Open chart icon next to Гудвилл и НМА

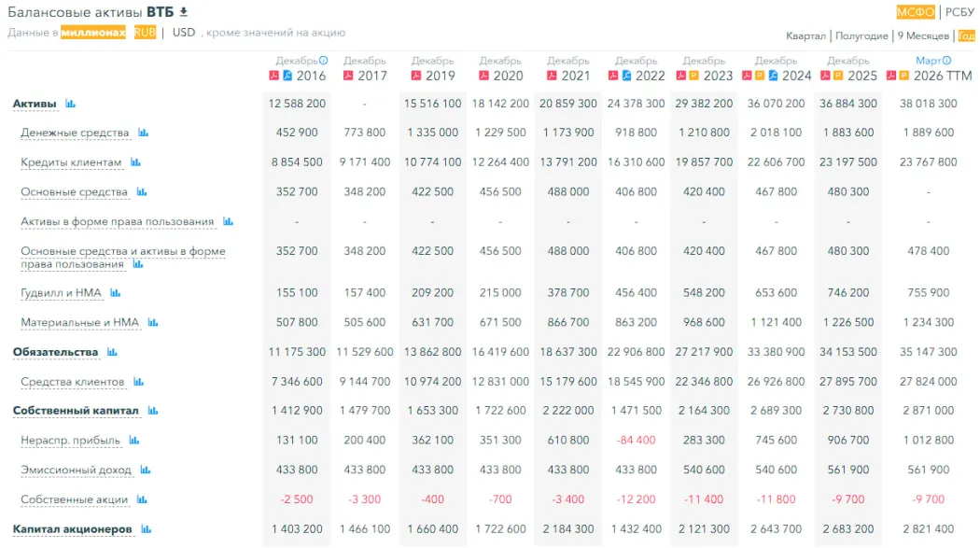point(116,293)
